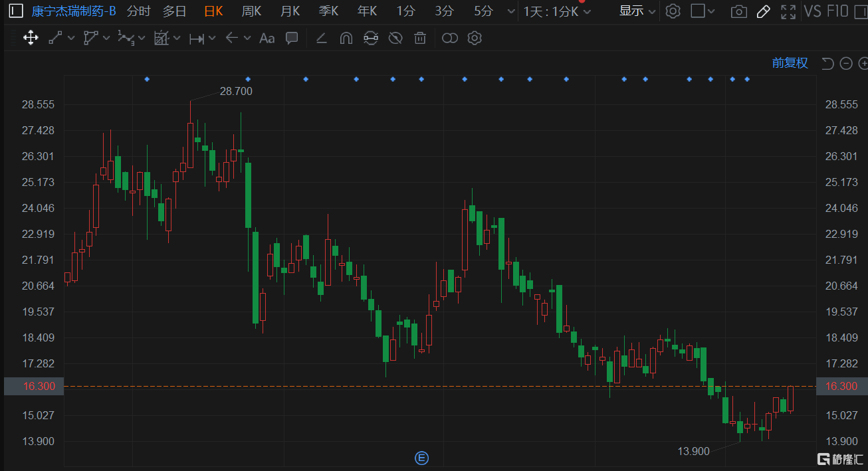Expand arrow marker tool dropdown arrow
This screenshot has width=868, height=471.
(247, 39)
